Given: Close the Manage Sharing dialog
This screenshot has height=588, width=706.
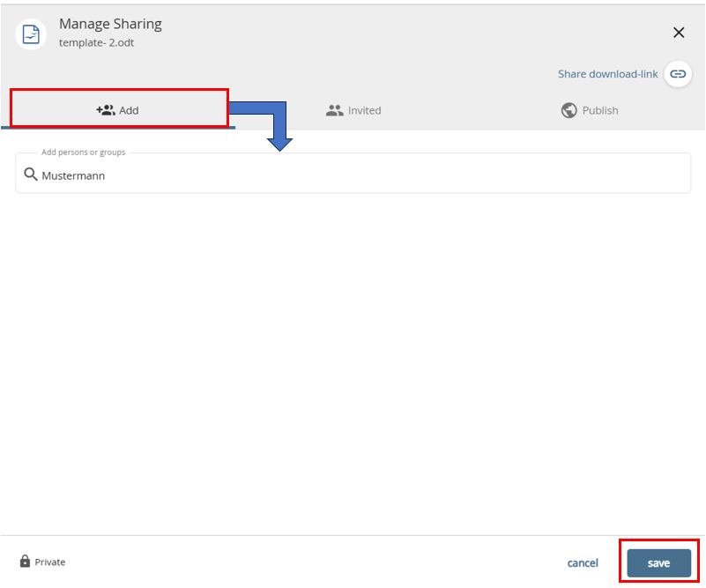Looking at the screenshot, I should 679,33.
